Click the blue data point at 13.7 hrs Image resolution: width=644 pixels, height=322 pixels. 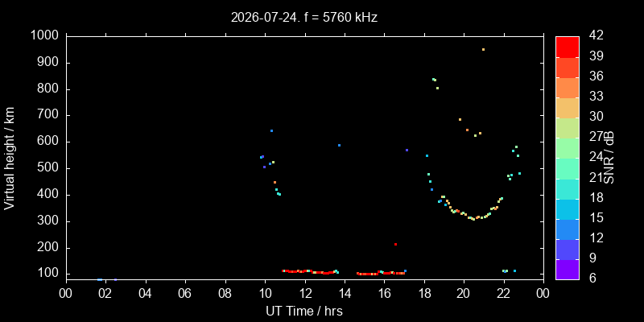pyautogui.click(x=339, y=146)
